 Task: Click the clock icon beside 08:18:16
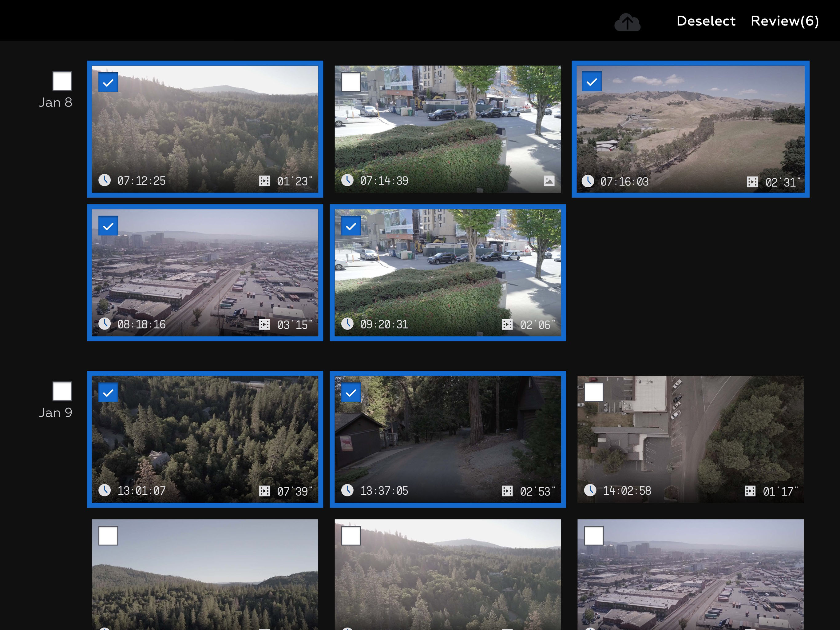(x=105, y=324)
